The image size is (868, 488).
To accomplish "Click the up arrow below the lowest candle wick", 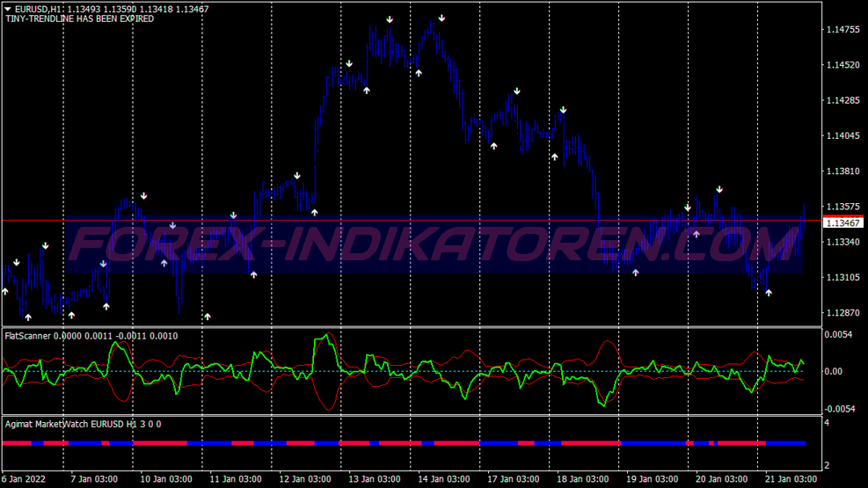I will 208,316.
